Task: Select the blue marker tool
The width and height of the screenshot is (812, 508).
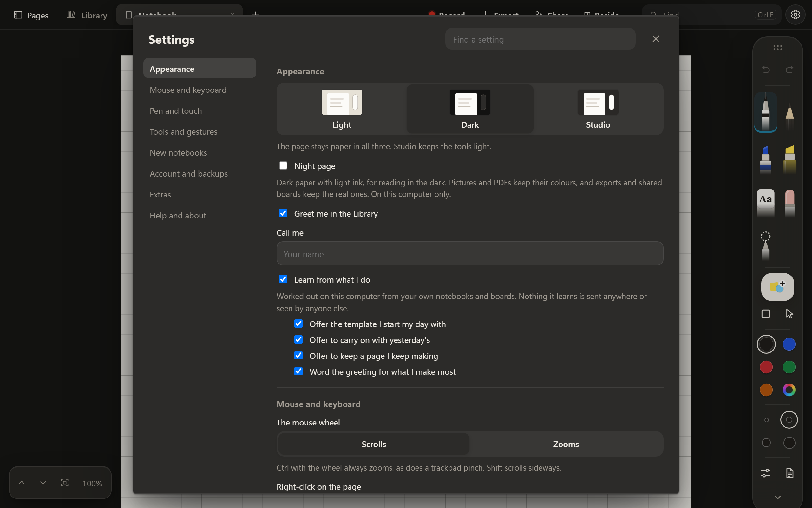Action: [765, 160]
